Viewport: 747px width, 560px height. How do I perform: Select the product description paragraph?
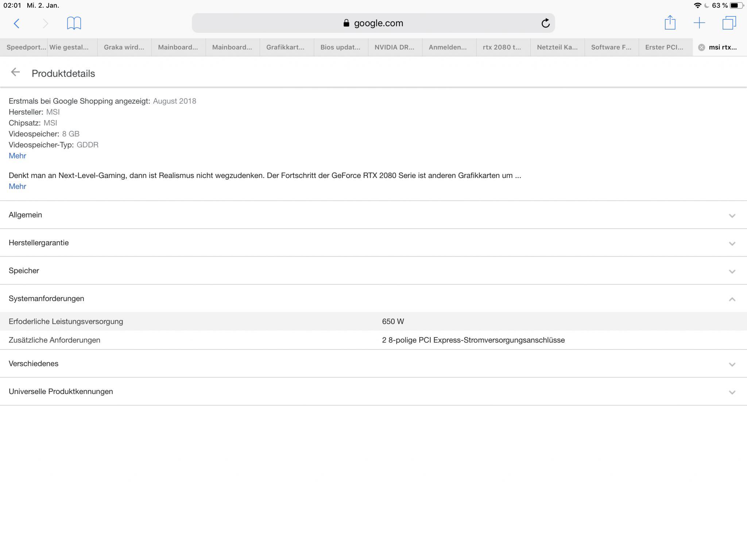(x=265, y=175)
